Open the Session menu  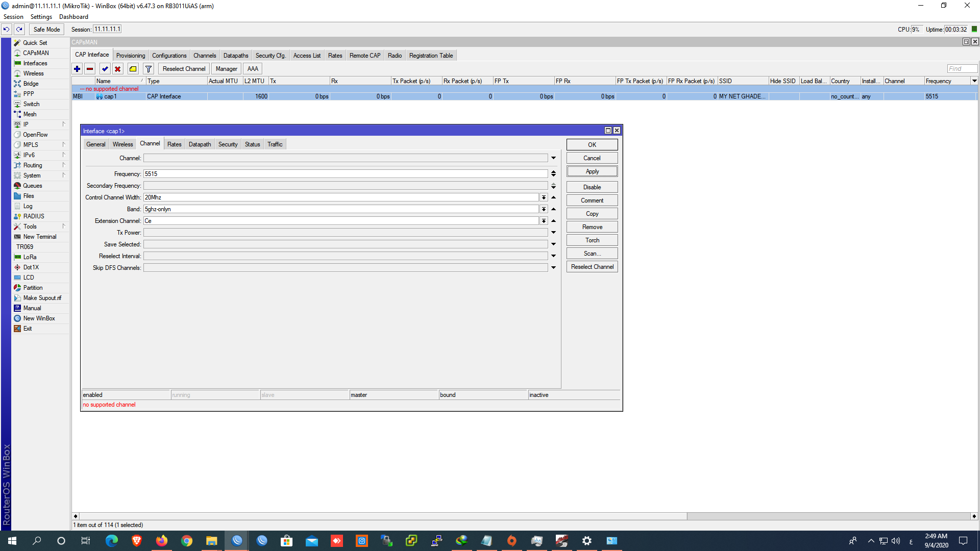click(x=13, y=16)
